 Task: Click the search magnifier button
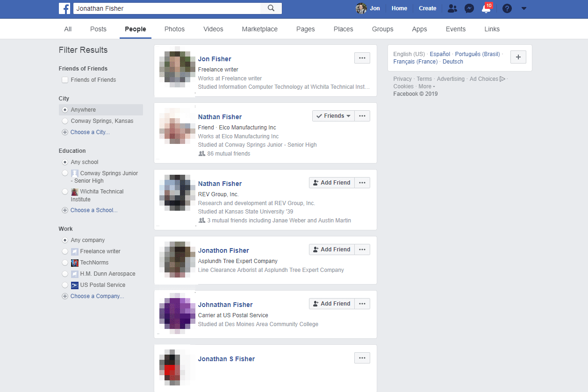271,8
